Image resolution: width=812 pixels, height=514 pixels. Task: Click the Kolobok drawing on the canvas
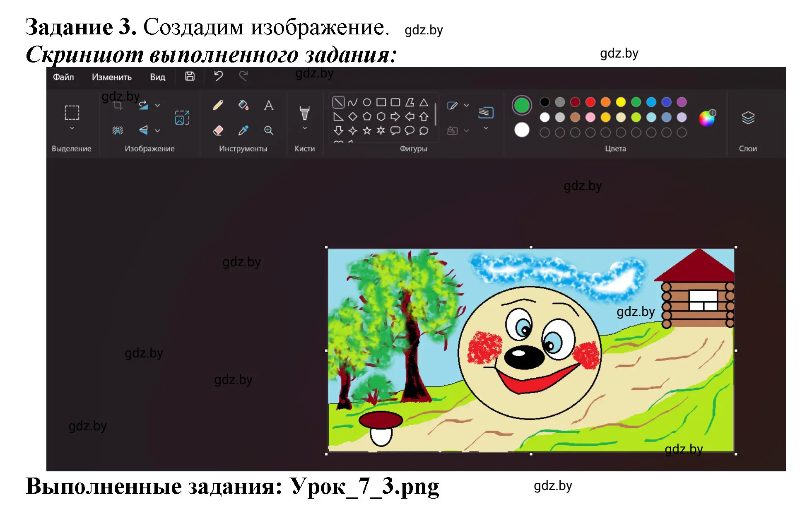click(530, 352)
